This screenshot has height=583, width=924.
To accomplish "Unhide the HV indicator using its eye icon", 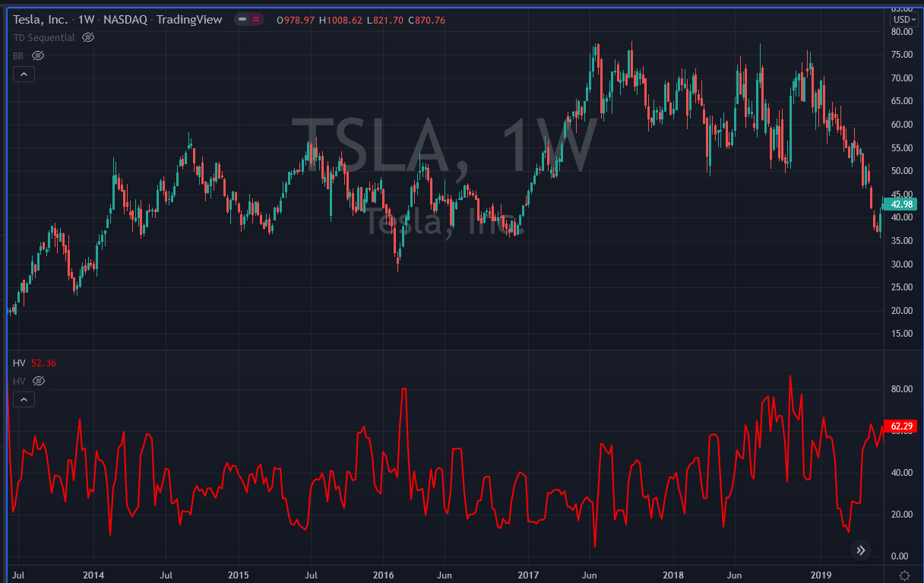I will click(39, 381).
